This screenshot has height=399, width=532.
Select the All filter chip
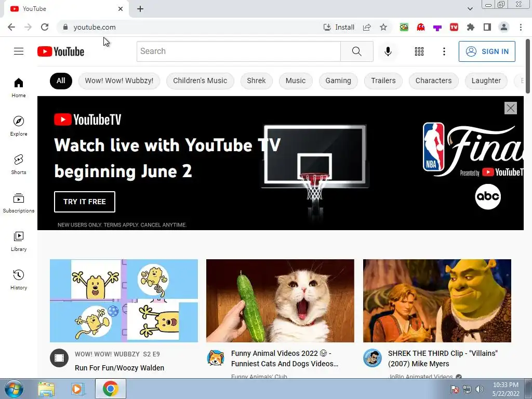(61, 81)
